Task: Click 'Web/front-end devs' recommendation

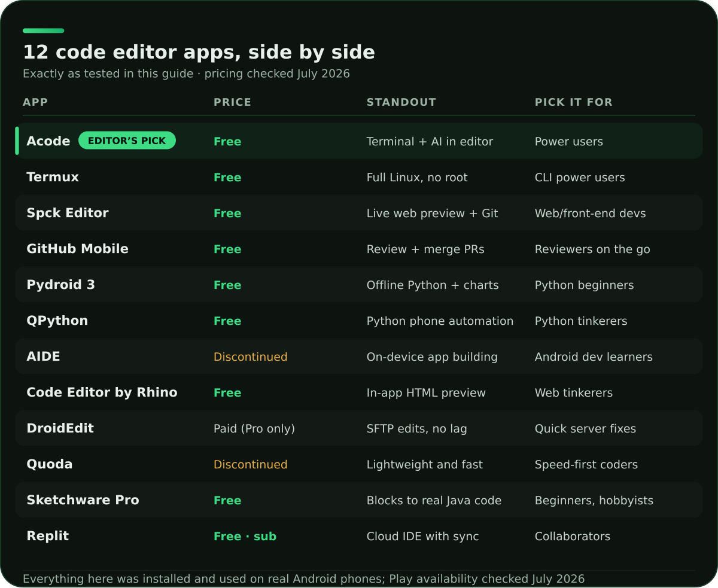Action: [x=590, y=214]
